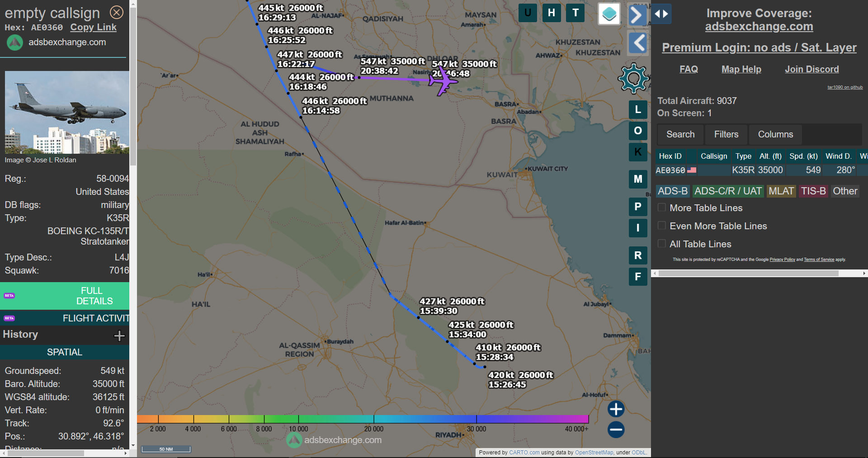
Task: Toggle the I map option button
Action: (638, 228)
